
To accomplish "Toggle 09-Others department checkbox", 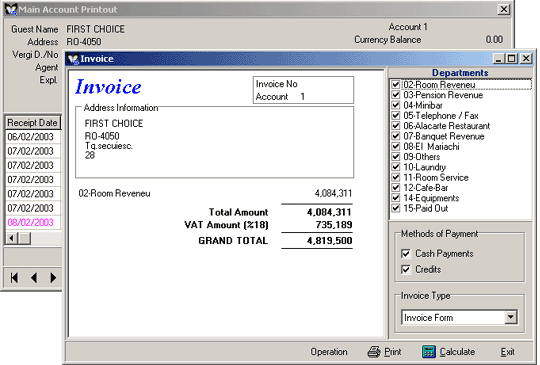I will [396, 157].
